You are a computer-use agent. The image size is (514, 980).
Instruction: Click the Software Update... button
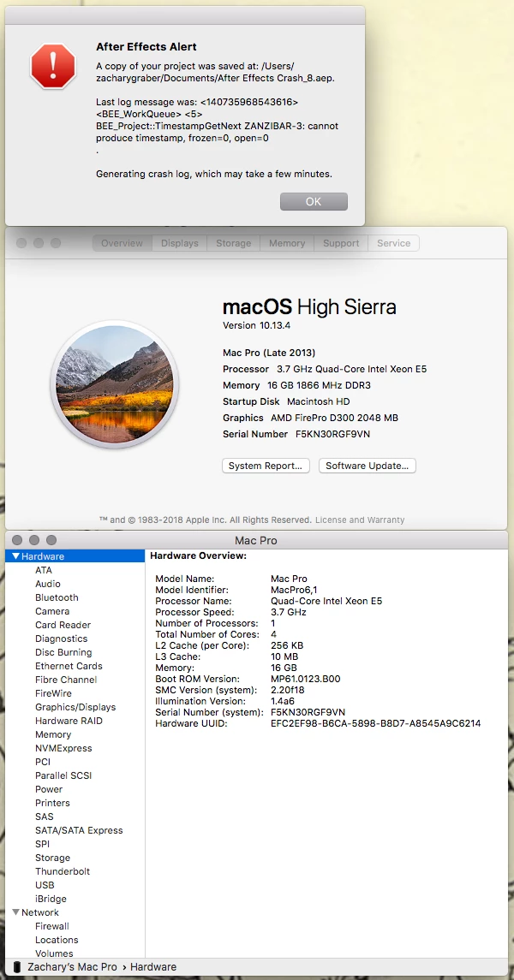[367, 466]
